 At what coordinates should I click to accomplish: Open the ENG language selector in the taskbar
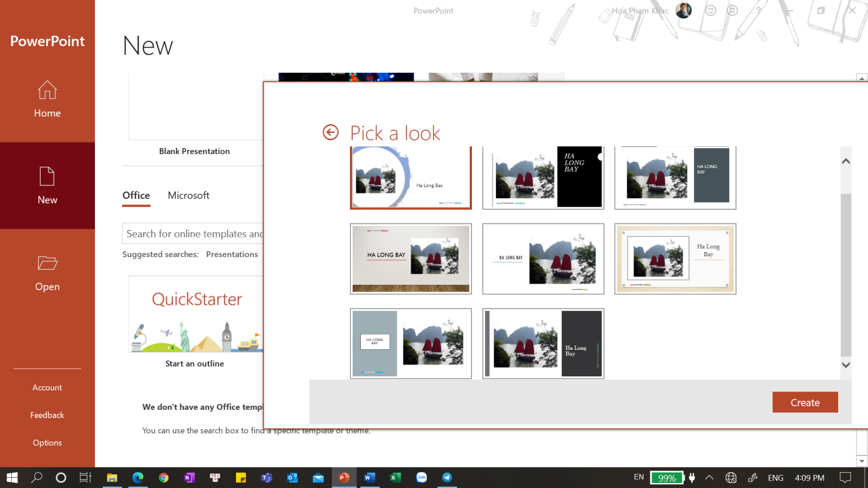pyautogui.click(x=776, y=478)
